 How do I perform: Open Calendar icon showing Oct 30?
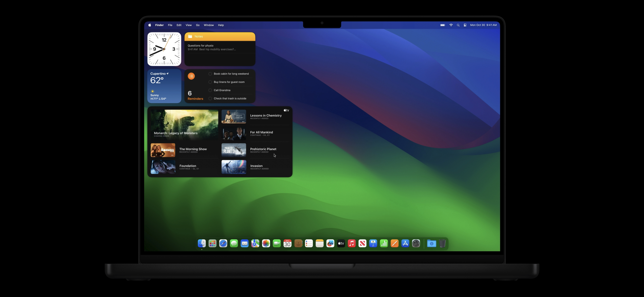coord(287,243)
